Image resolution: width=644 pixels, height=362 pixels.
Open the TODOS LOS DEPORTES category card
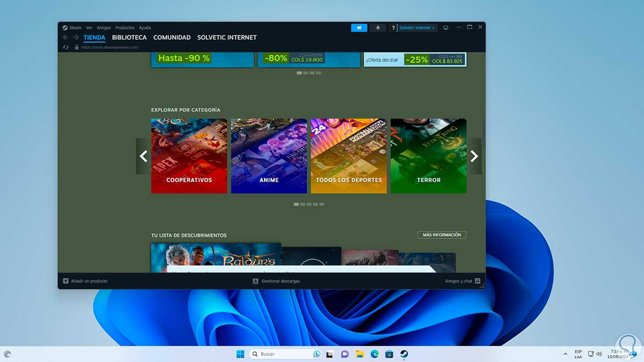349,156
